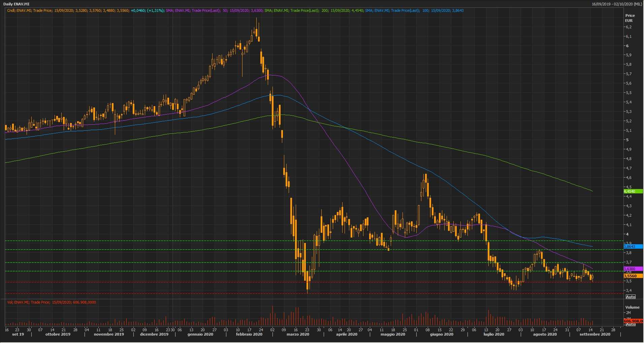Click the red 606.908 volume tag
Screen dimensions: 644x343
pyautogui.click(x=633, y=321)
